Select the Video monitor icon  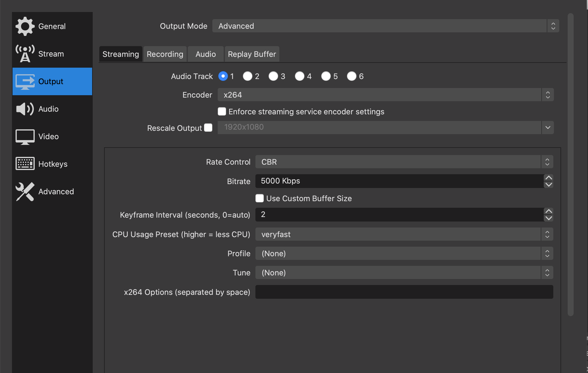(25, 137)
